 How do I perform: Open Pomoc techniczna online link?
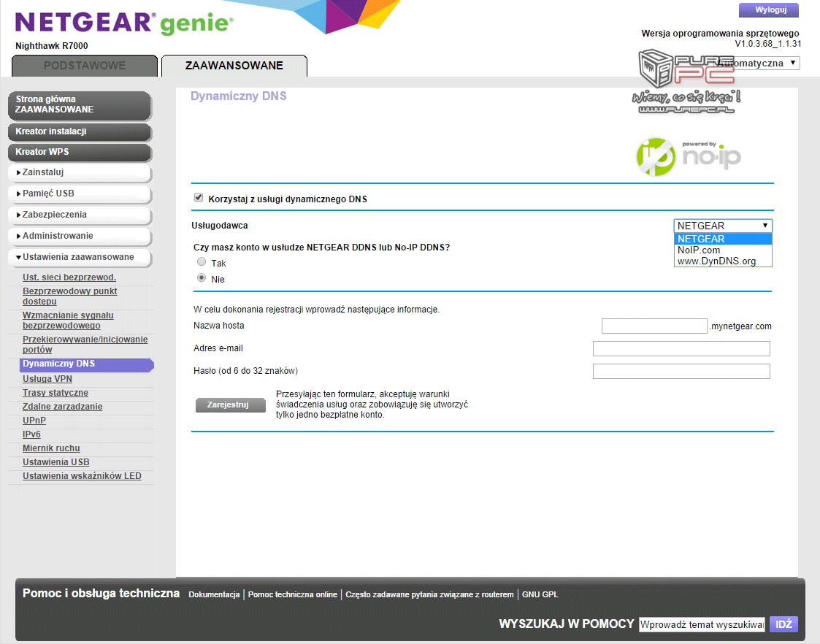(292, 595)
